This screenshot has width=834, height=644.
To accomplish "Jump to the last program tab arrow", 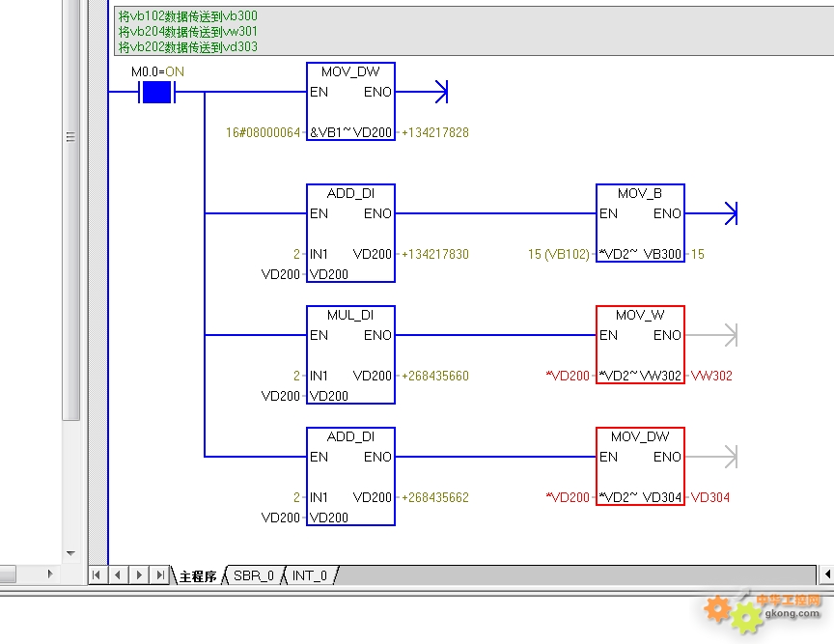I will (160, 574).
